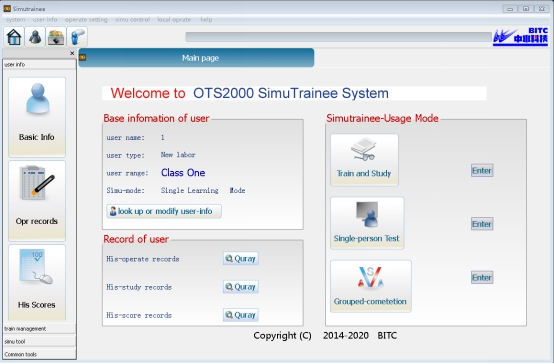Click the 'His-operate records' label
The width and height of the screenshot is (554, 364).
click(x=143, y=259)
